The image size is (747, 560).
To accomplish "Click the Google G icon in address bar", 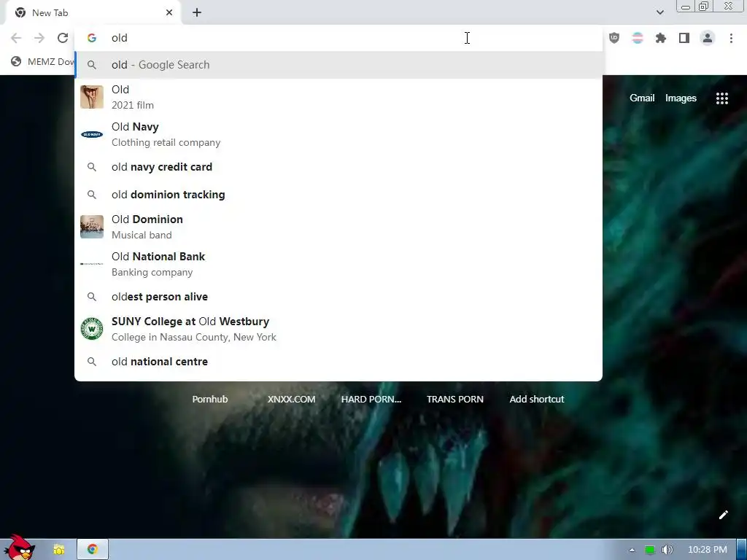I will click(x=92, y=38).
